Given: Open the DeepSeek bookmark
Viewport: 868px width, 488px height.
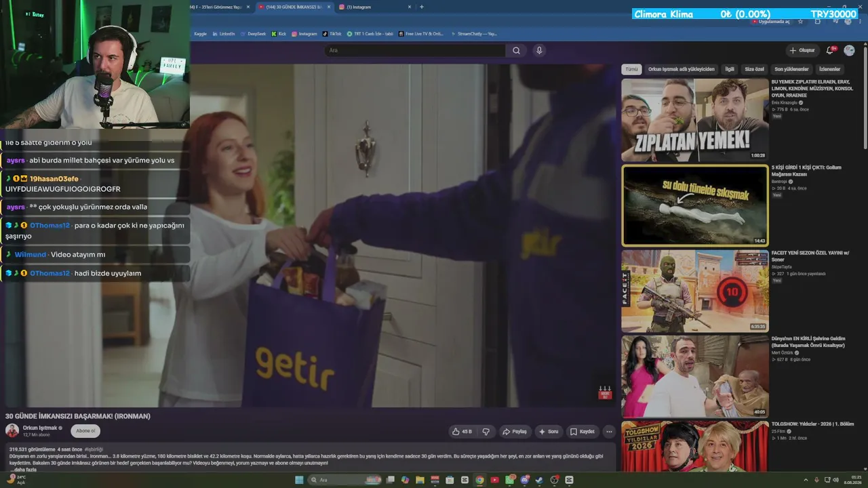Looking at the screenshot, I should [x=253, y=34].
